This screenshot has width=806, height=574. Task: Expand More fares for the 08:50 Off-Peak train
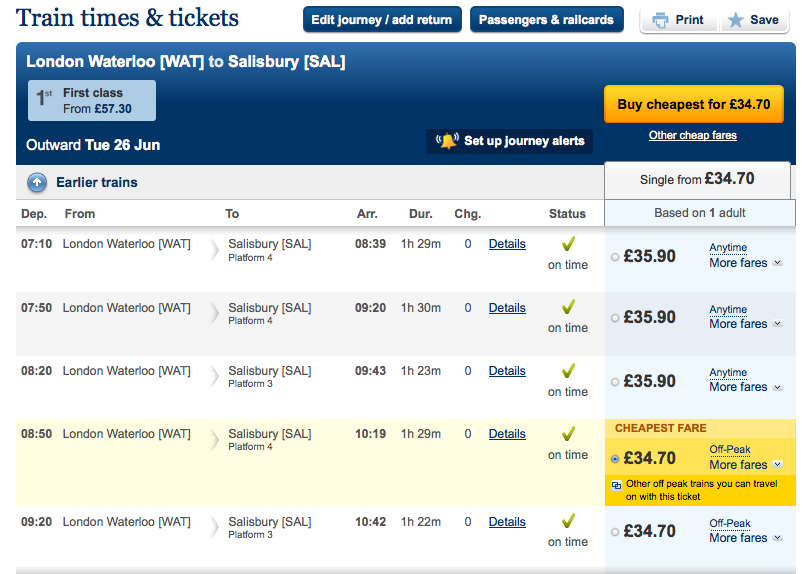[744, 465]
